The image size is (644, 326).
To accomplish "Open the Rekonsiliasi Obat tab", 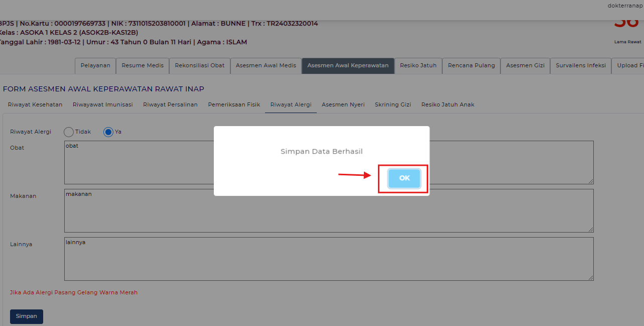I will (200, 66).
